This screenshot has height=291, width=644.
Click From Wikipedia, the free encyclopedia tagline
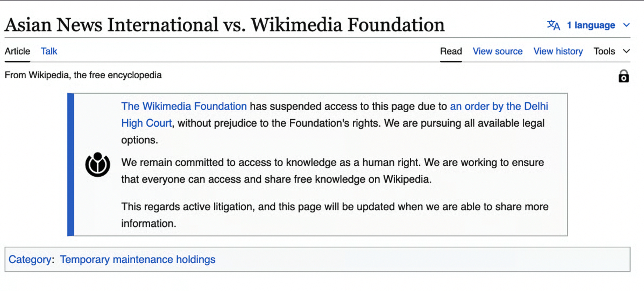point(83,75)
